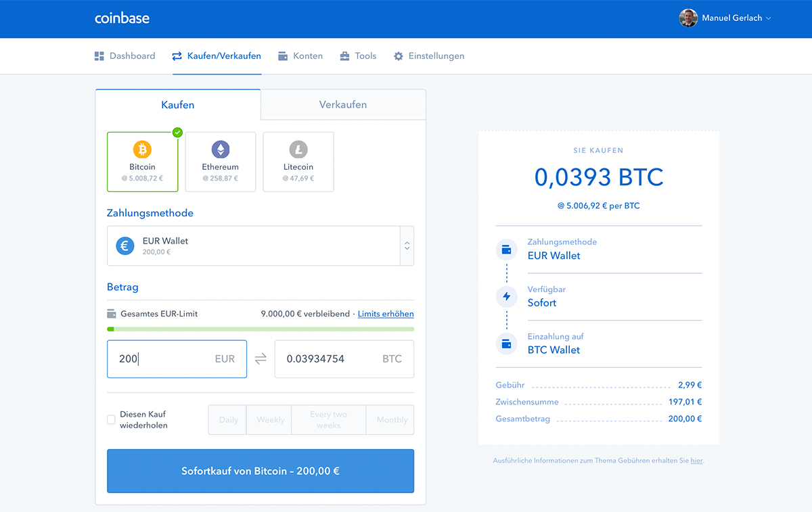The width and height of the screenshot is (812, 512).
Task: Click the Ethereum diamond logo icon
Action: 221,149
